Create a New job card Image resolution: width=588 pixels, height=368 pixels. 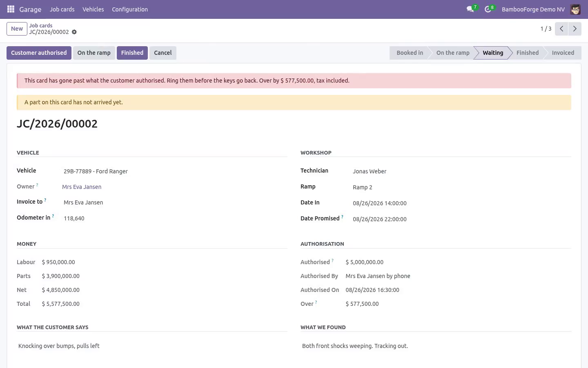pos(17,29)
